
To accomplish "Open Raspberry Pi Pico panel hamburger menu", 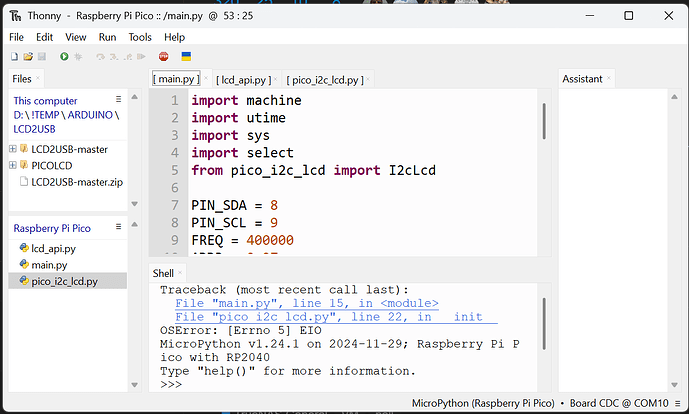I will click(x=118, y=227).
